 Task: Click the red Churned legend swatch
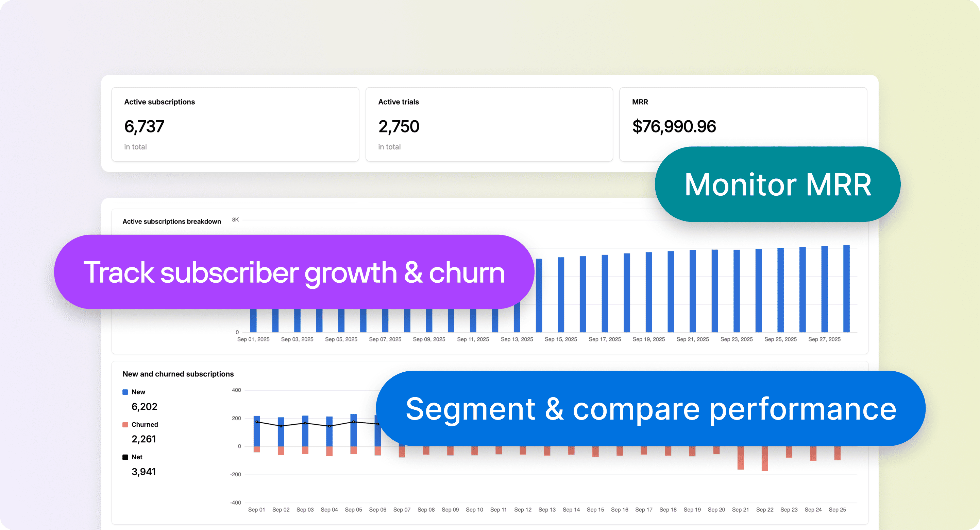[x=125, y=425]
